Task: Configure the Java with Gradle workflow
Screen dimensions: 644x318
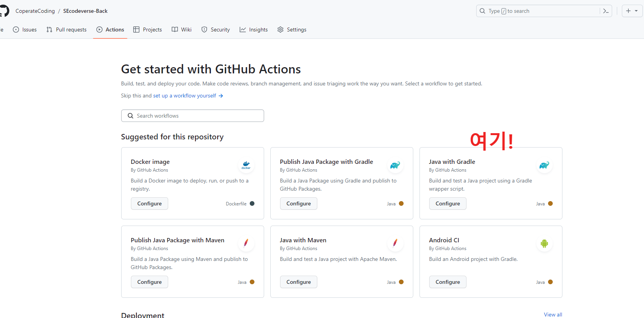Action: click(x=447, y=203)
